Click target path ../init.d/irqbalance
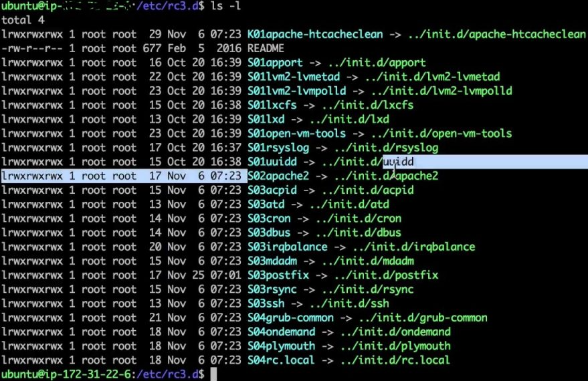The width and height of the screenshot is (588, 381). point(413,247)
